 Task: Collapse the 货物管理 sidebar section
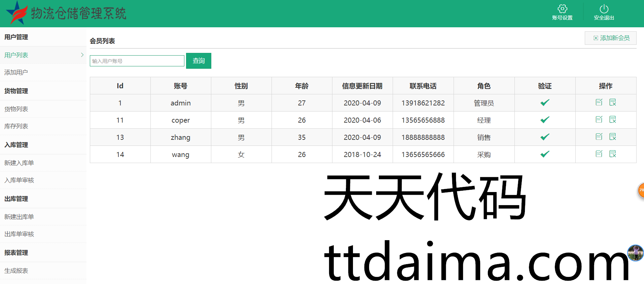(16, 91)
